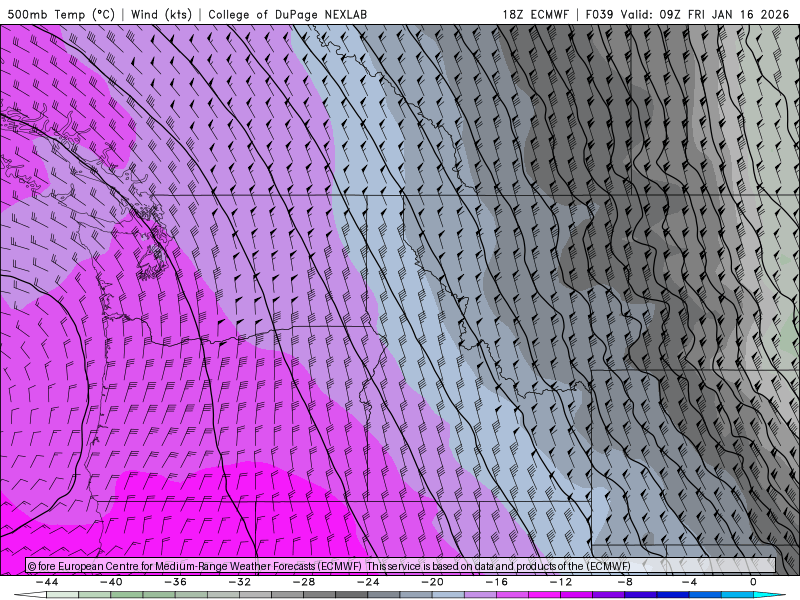Click the -16 colorbar label
The image size is (800, 600).
(x=497, y=582)
